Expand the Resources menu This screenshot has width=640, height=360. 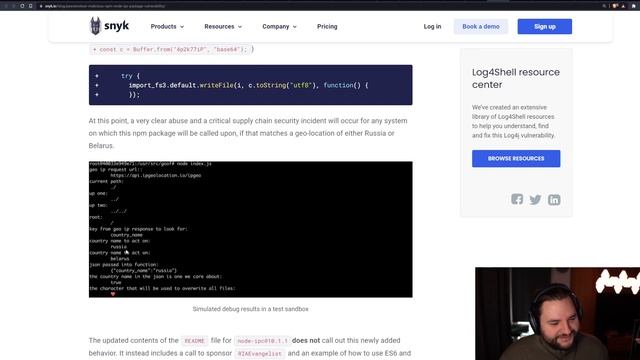223,27
